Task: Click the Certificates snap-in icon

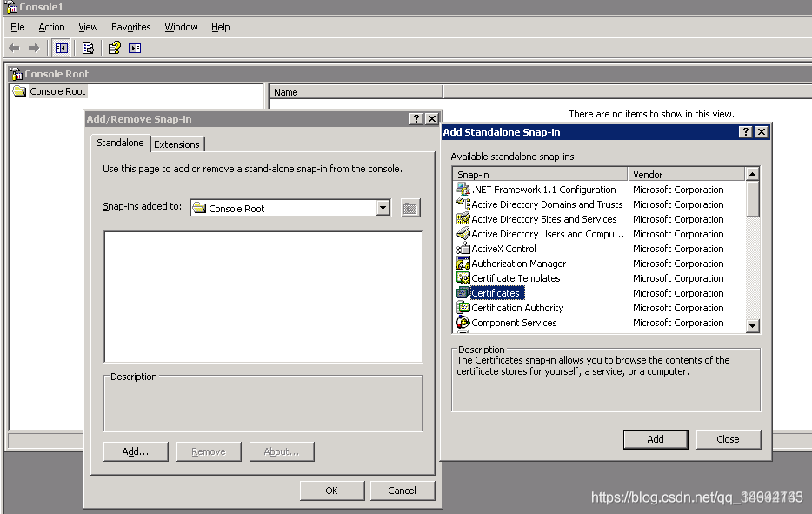Action: coord(463,293)
